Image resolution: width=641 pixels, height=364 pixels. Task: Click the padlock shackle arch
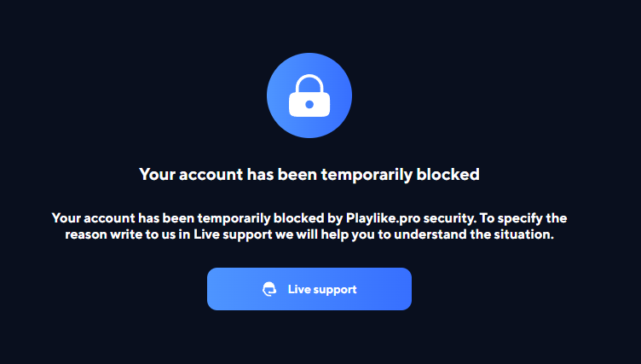click(309, 84)
